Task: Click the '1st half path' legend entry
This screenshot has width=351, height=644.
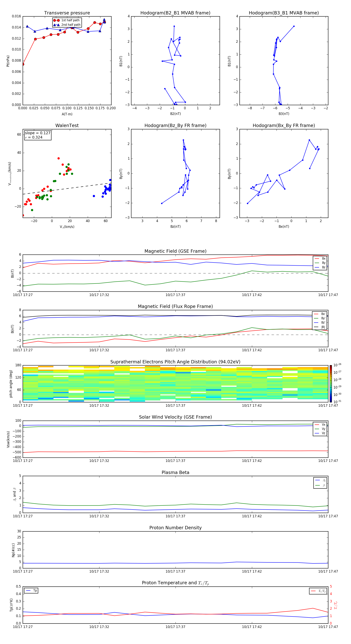Action: pyautogui.click(x=66, y=20)
